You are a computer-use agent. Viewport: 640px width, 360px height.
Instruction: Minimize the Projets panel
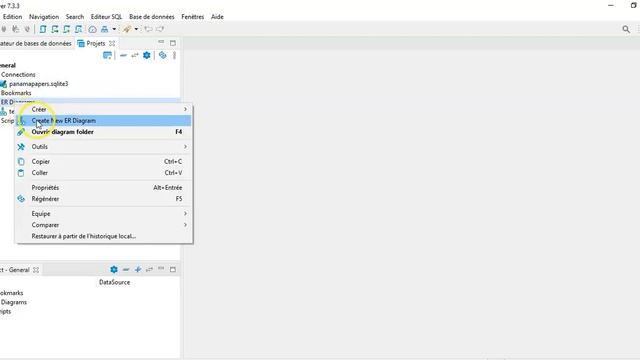click(x=161, y=42)
